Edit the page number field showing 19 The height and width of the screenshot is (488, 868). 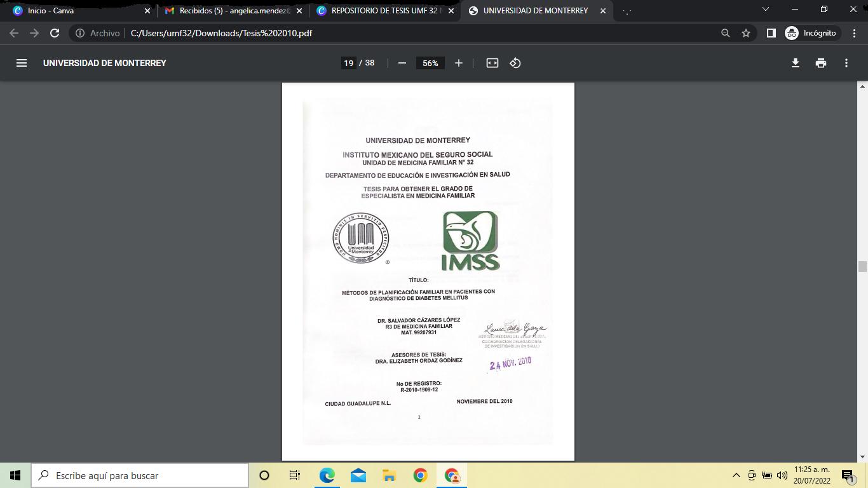(x=348, y=63)
